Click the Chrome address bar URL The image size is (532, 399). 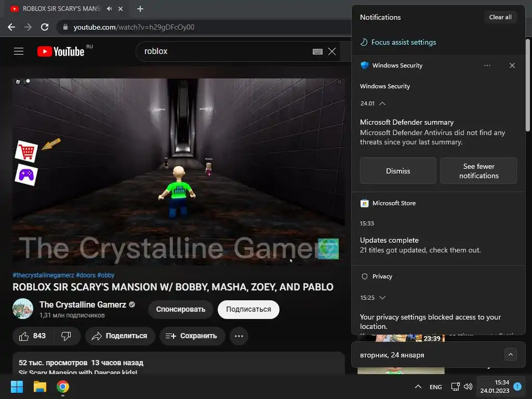(x=134, y=27)
